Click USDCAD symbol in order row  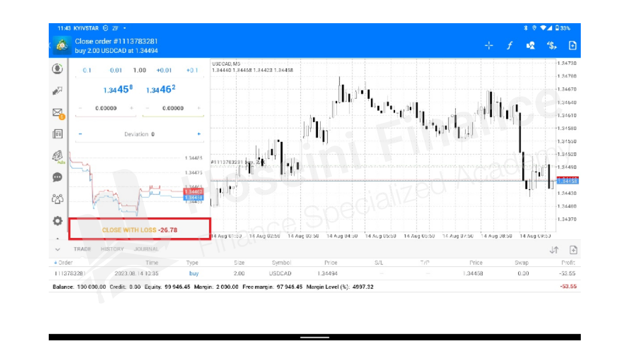(280, 274)
